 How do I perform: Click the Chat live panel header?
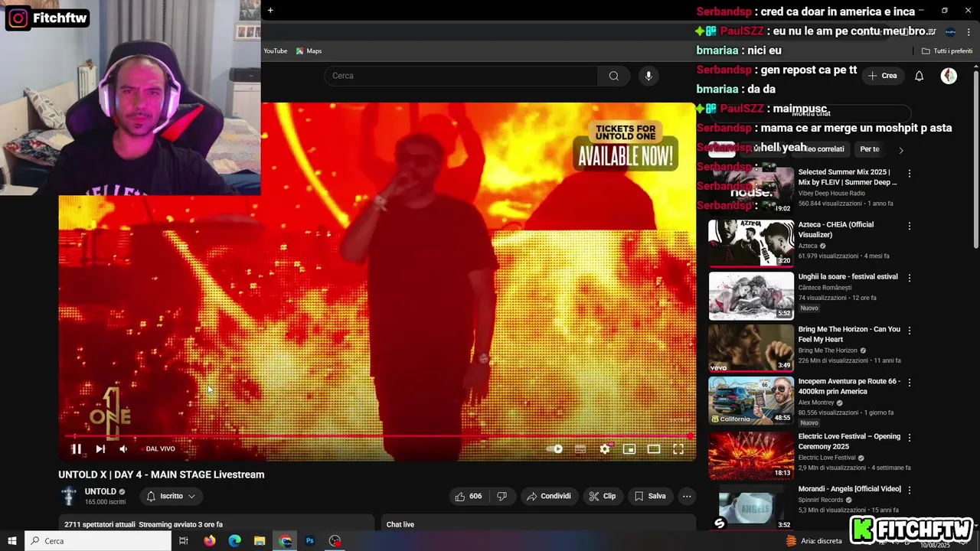(538, 523)
